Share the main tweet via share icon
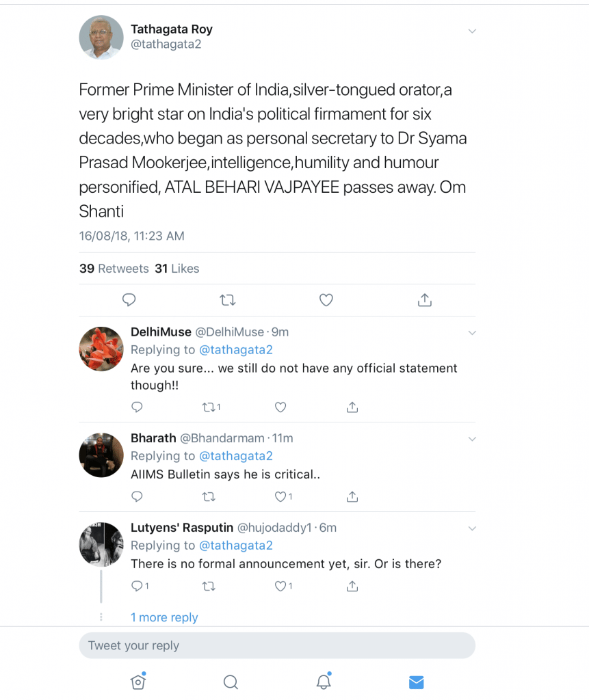Image resolution: width=589 pixels, height=700 pixels. point(424,299)
